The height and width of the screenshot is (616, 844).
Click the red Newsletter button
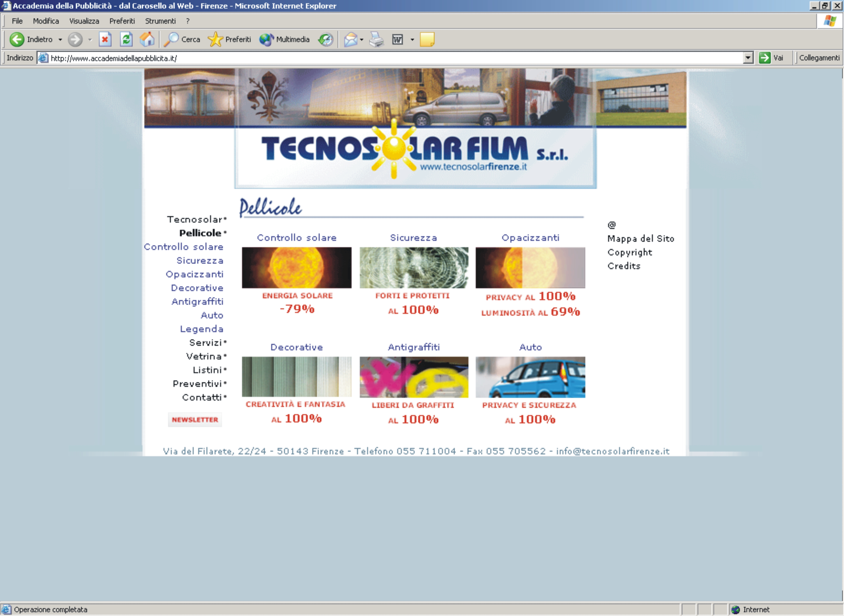195,420
